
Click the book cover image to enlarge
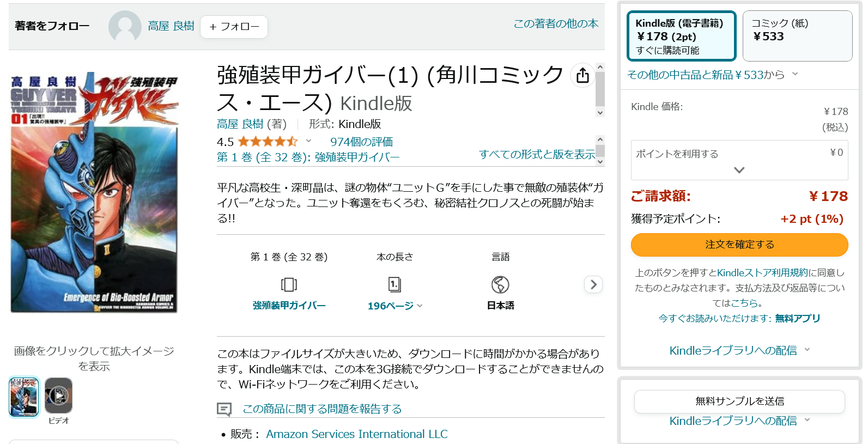tap(94, 193)
